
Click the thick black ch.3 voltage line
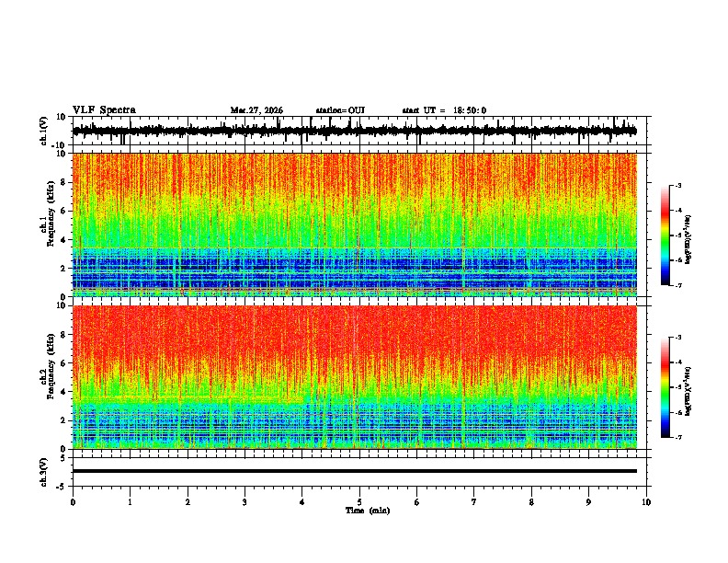[355, 471]
